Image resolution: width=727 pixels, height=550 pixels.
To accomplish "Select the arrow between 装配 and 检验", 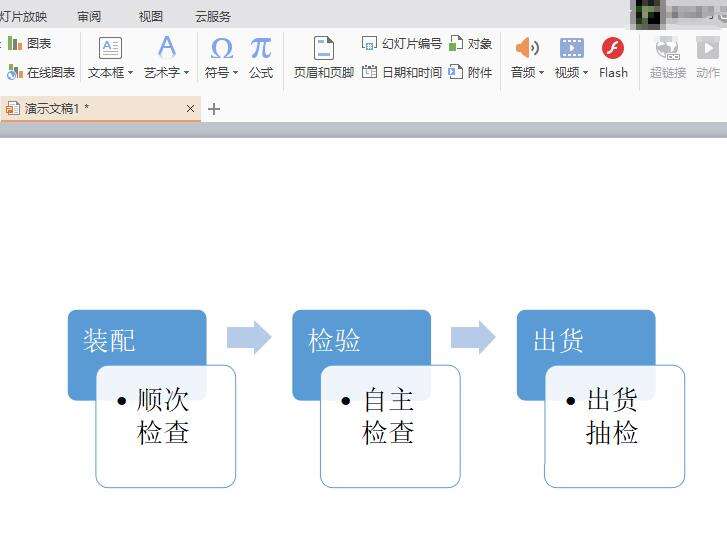I will pos(249,338).
